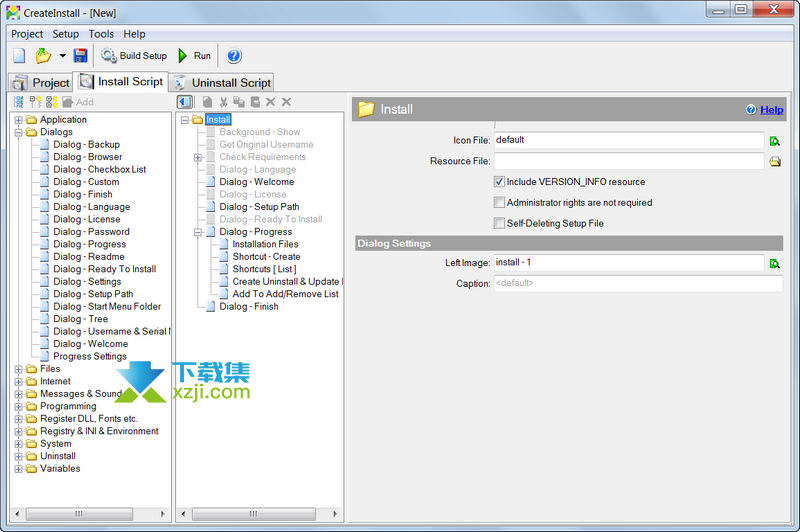Click the recycle bin icon on Uninstall Script tab
This screenshot has height=532, width=800.
click(180, 83)
